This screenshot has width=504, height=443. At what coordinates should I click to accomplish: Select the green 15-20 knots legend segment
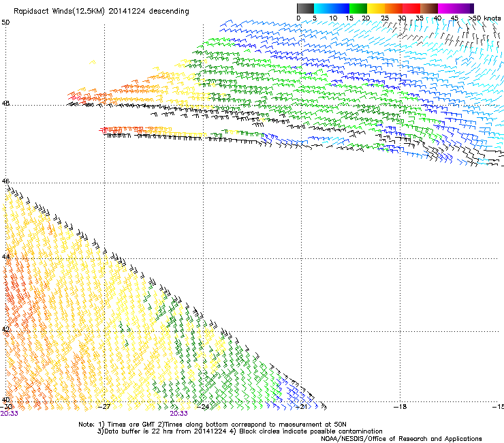[358, 8]
